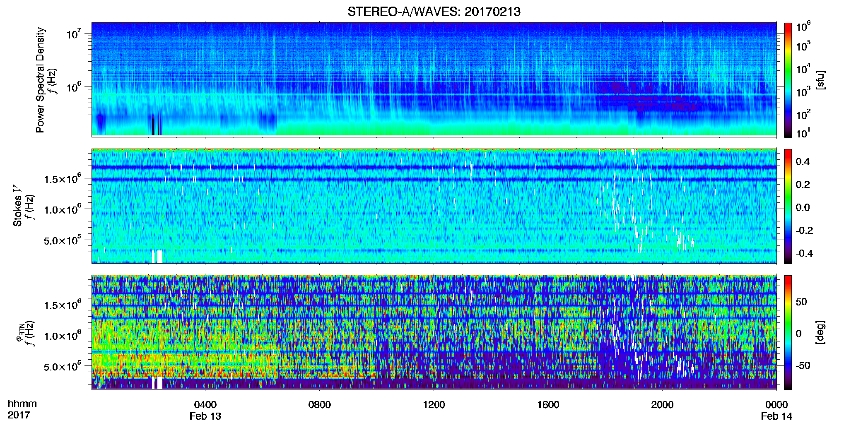The height and width of the screenshot is (447, 868).
Task: Click the bottom panel's degrees color bar
Action: [788, 332]
